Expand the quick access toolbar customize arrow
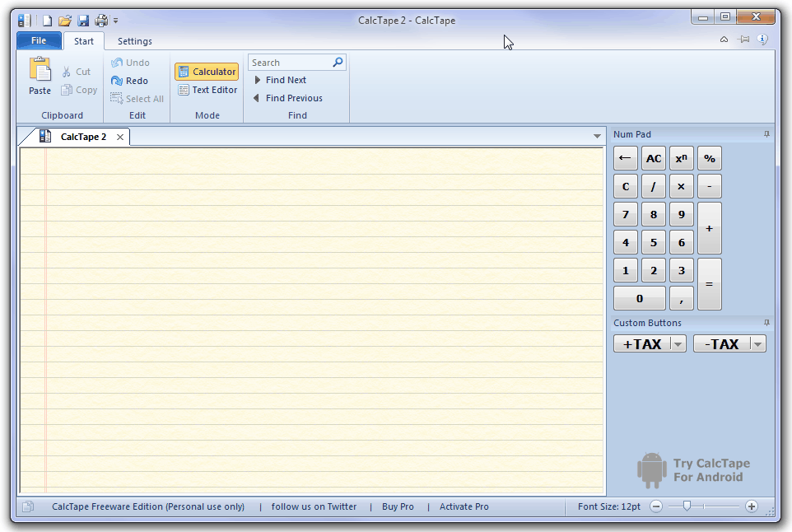The image size is (792, 532). (115, 21)
